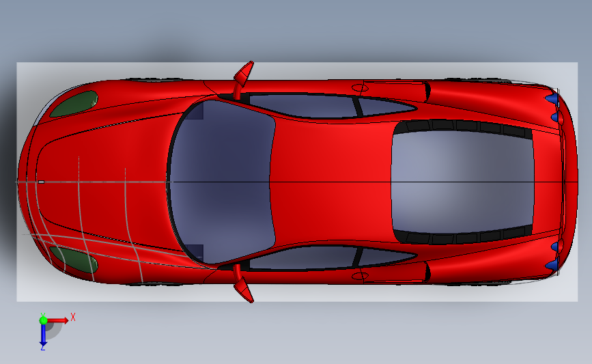Select the small rear quarter window on the bottom side
This screenshot has width=592, height=364.
point(385,257)
